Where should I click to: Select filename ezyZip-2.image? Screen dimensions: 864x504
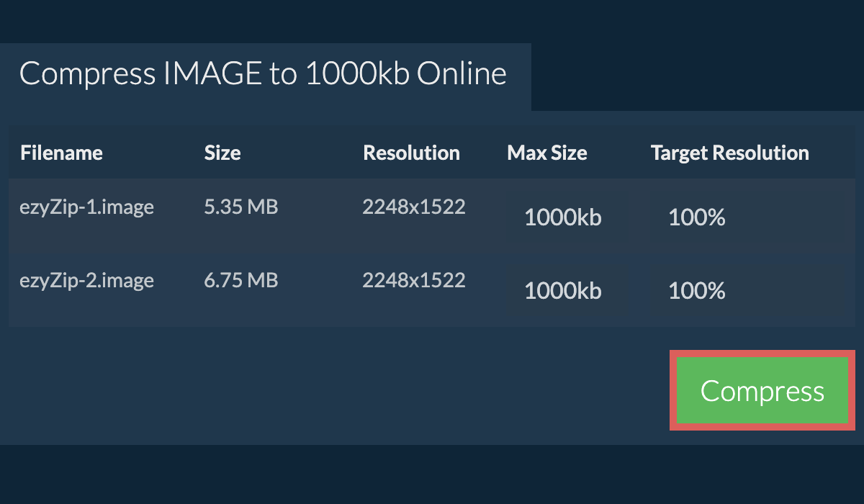87,280
